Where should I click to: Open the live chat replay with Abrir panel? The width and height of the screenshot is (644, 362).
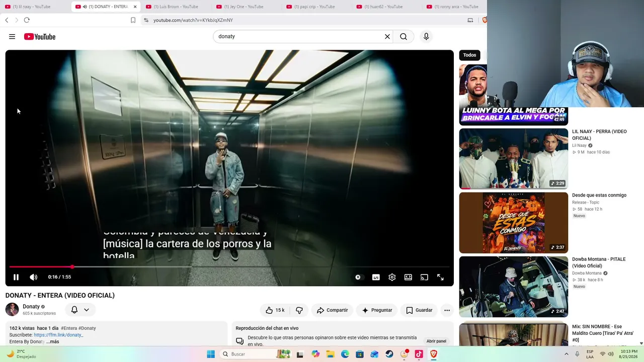436,341
